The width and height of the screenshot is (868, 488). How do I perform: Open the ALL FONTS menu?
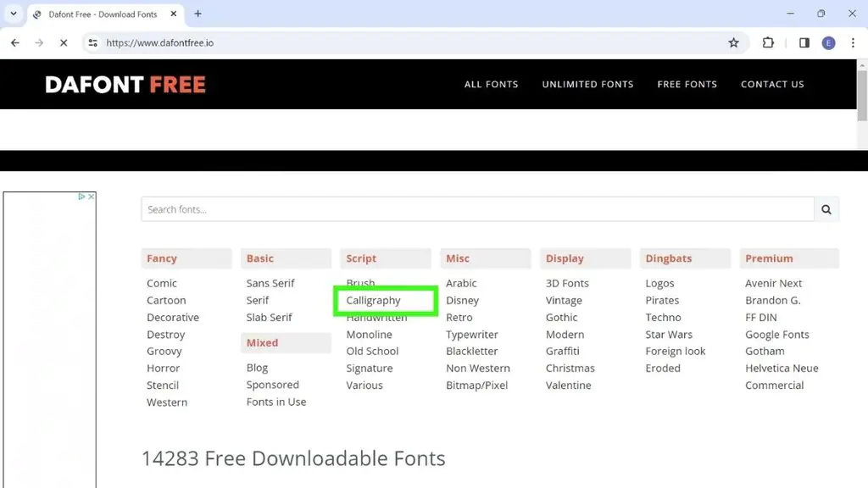coord(491,84)
